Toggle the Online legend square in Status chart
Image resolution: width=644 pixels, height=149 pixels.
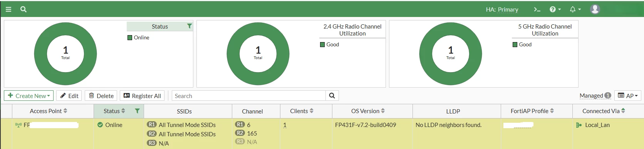coord(130,37)
